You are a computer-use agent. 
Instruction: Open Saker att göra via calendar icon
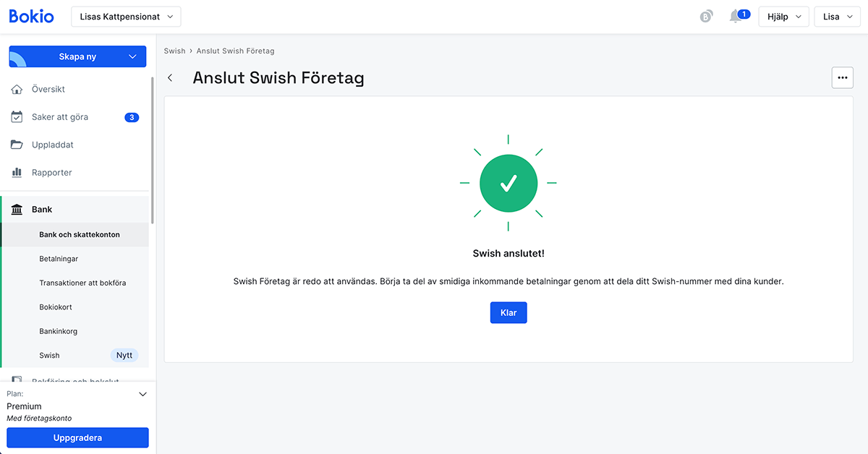click(x=16, y=116)
